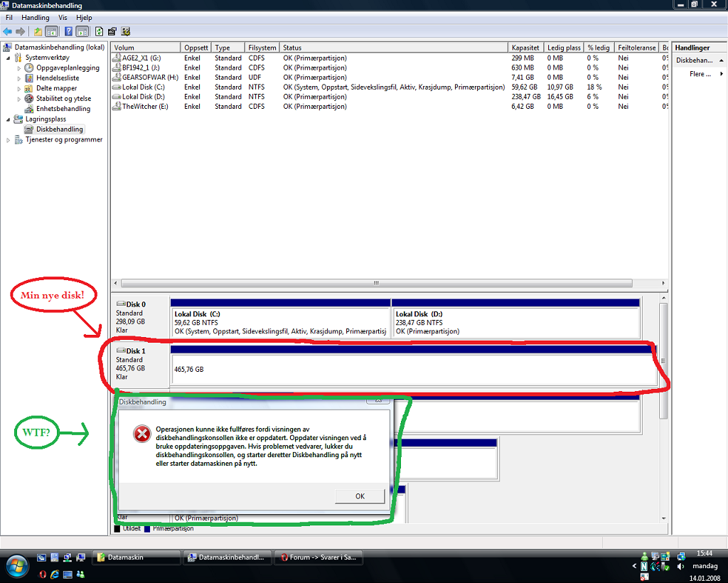Collapse the Diskbehan... section in Handlinger pane

pos(721,60)
